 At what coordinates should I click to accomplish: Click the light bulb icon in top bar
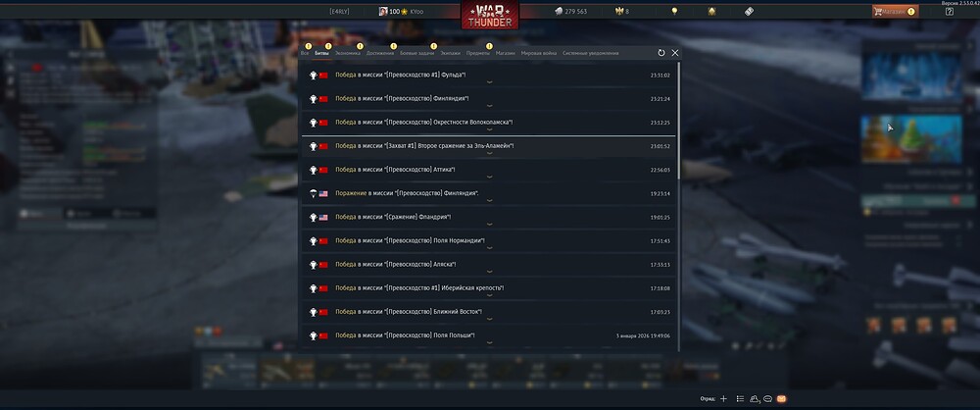[x=674, y=11]
